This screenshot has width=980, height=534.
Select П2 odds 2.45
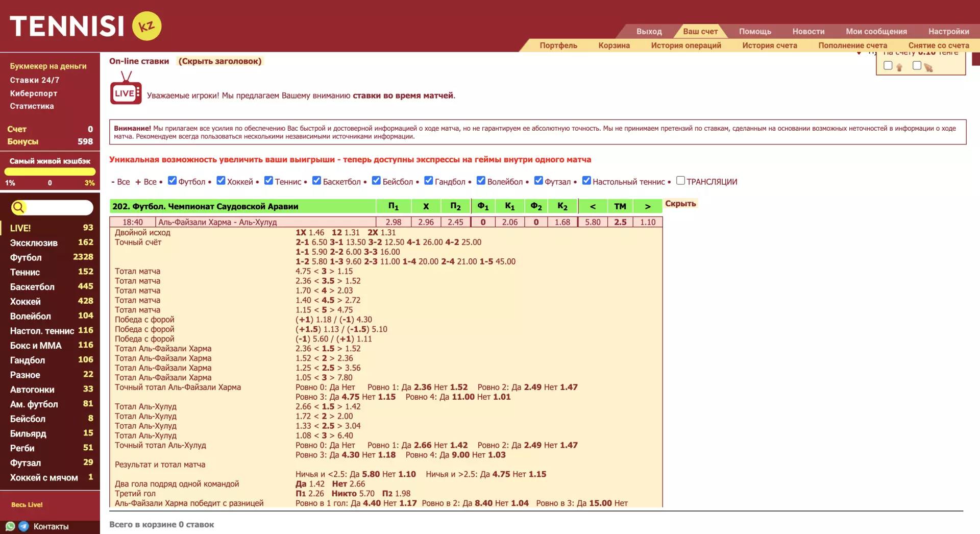point(455,222)
